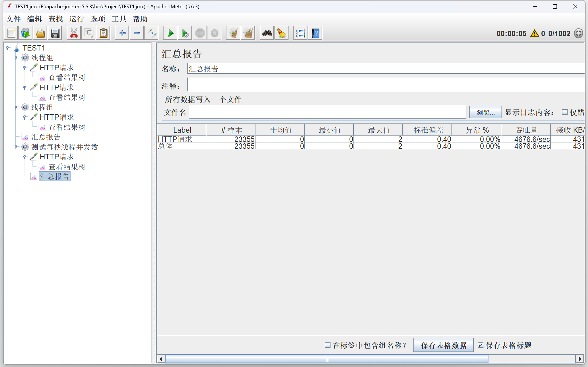Screen dimensions: 588x367
Task: Click the 标准偏差 column header
Action: tap(427, 130)
